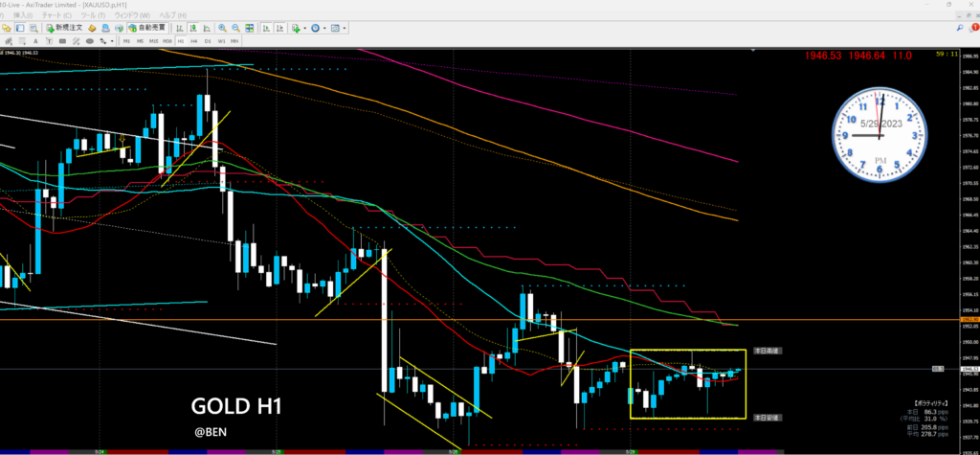
Task: Click the yellow rectangle range box on chart
Action: [687, 350]
